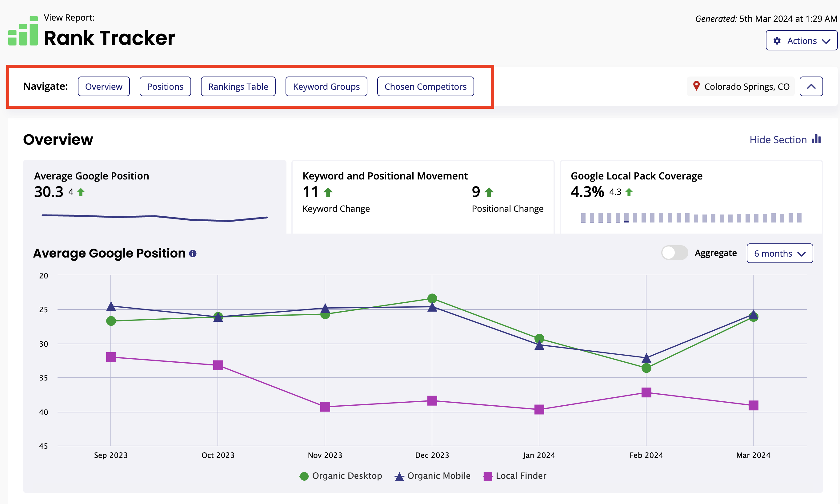
Task: Click the green Rank Tracker bar logo
Action: pos(23,31)
